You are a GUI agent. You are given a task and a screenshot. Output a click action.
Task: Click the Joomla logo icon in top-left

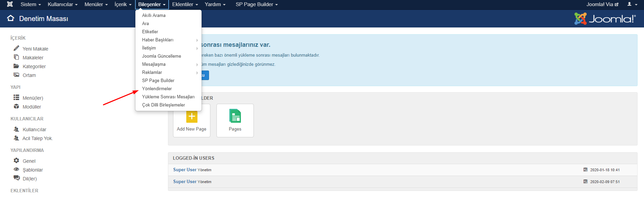click(10, 4)
